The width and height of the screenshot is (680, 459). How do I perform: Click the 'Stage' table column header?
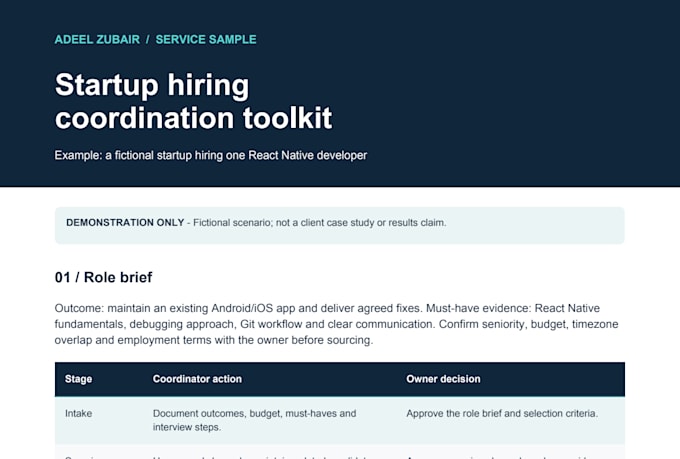coord(78,379)
